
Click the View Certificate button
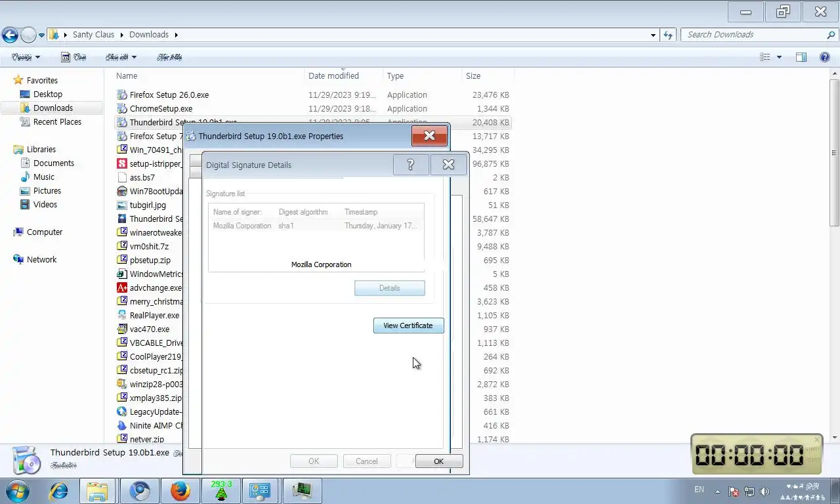click(408, 325)
